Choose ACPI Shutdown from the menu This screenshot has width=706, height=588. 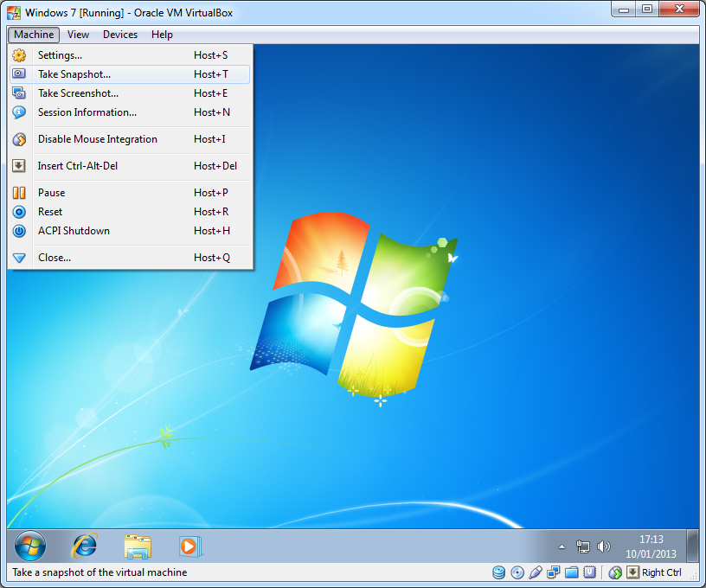[x=74, y=231]
